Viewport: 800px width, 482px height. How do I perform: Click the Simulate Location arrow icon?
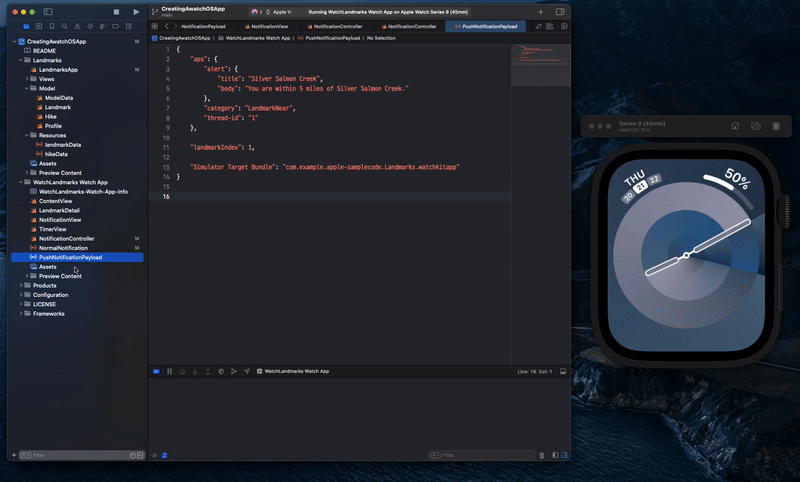[x=247, y=371]
